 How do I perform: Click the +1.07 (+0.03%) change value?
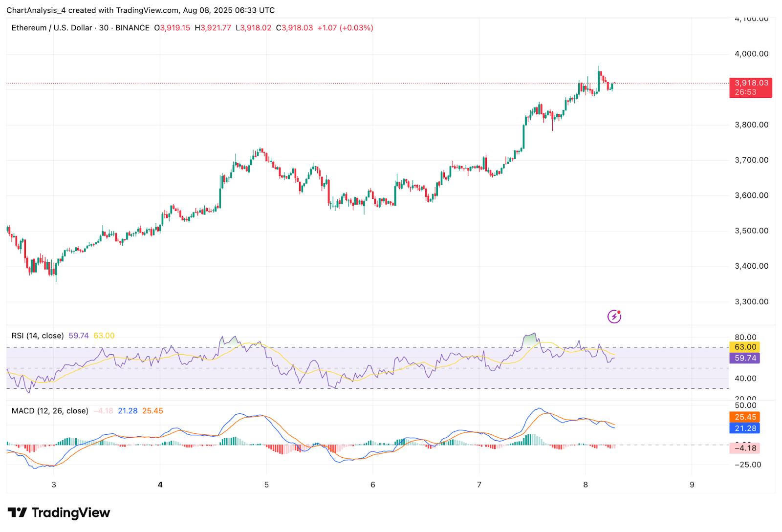(x=345, y=28)
